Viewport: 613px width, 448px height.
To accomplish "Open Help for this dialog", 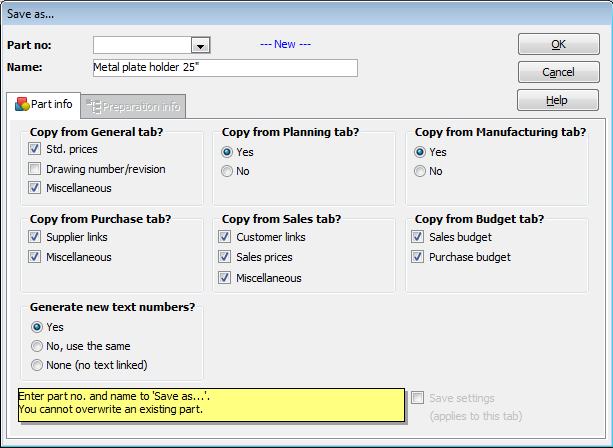I will pyautogui.click(x=557, y=100).
